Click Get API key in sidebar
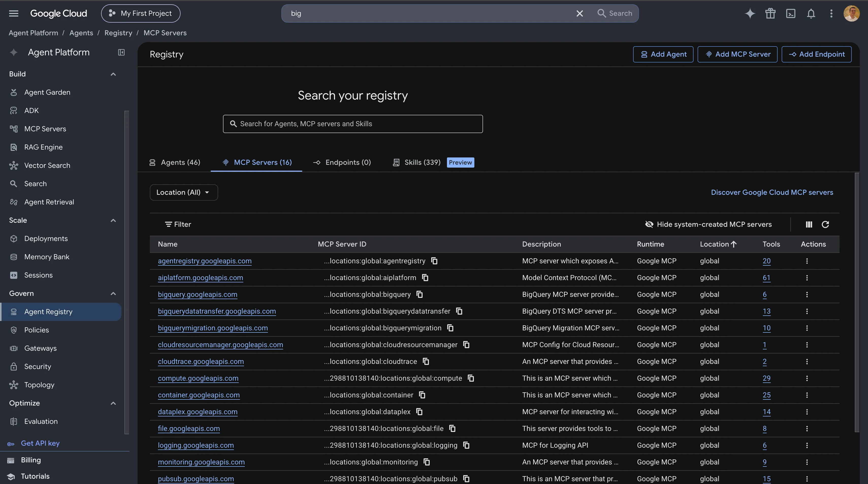The width and height of the screenshot is (868, 484). pyautogui.click(x=40, y=443)
